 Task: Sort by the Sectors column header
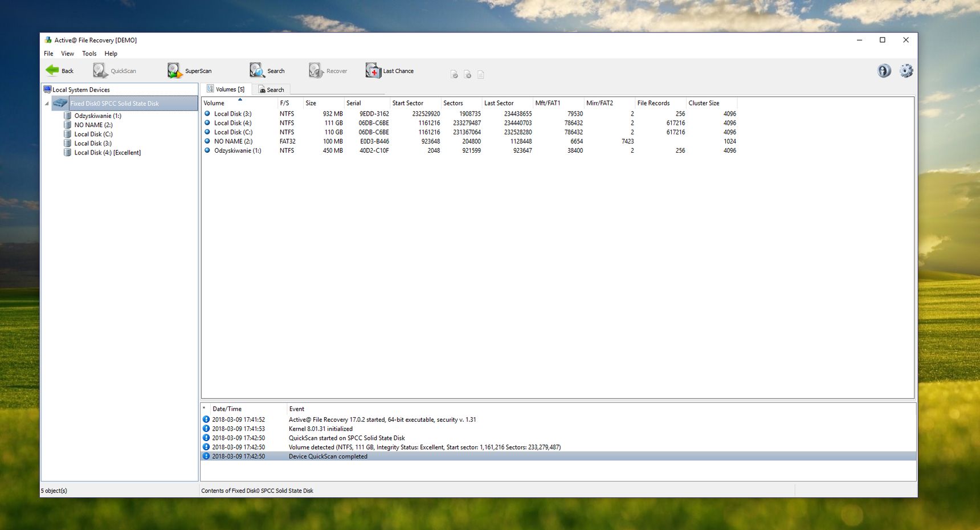[x=462, y=103]
